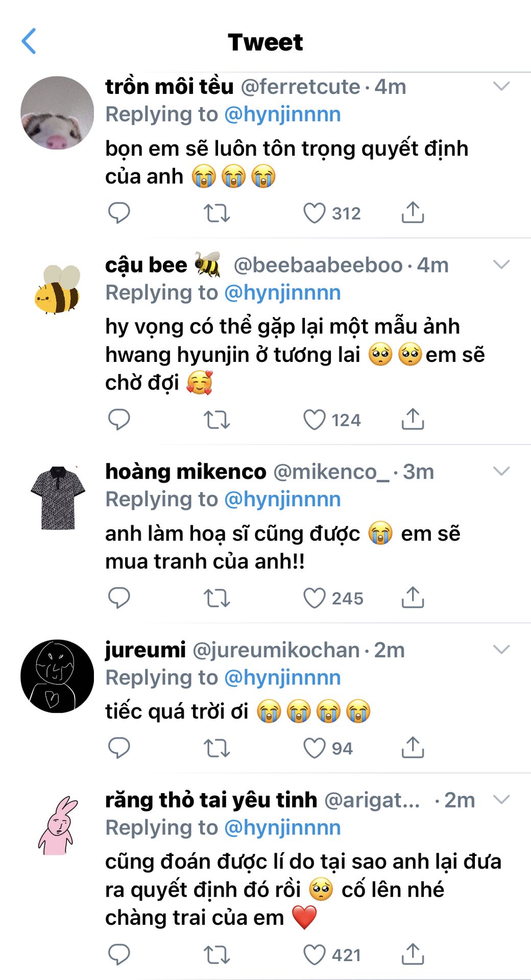This screenshot has width=531, height=980.
Task: Tap the pink rabbit avatar
Action: (x=57, y=826)
